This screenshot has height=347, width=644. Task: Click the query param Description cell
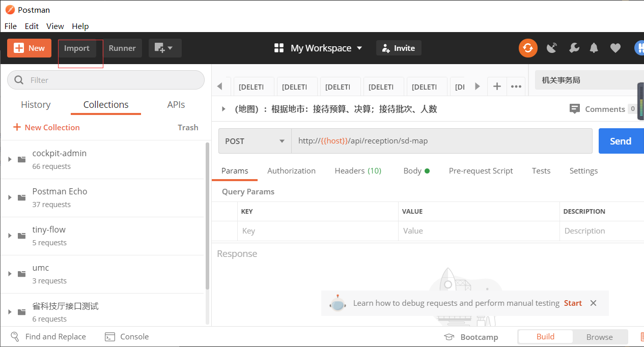602,231
